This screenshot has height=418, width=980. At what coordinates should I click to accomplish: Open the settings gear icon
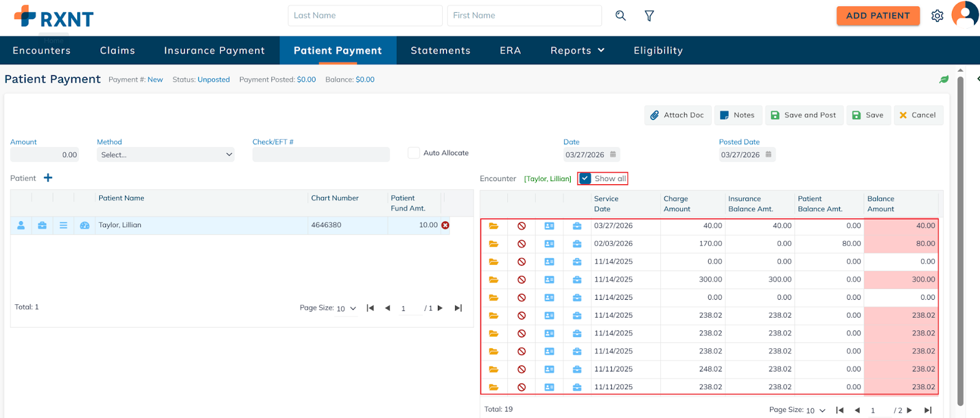point(937,16)
